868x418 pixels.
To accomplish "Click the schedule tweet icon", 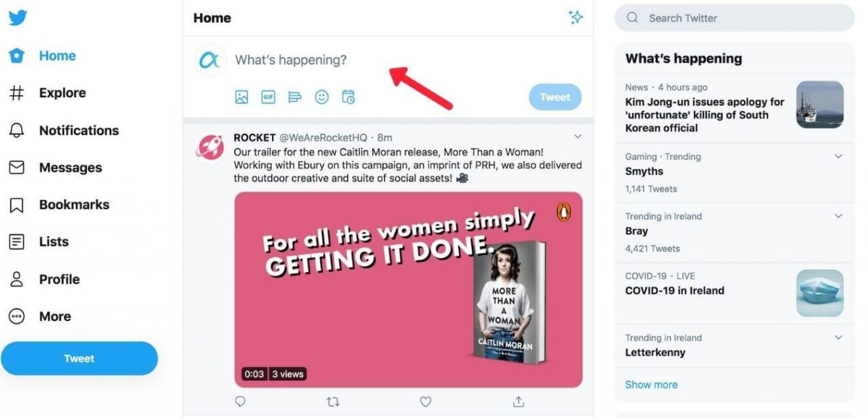I will 347,96.
